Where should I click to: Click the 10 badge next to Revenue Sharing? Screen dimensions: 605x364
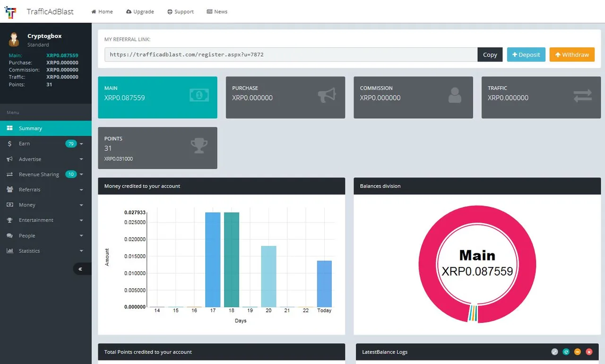71,174
